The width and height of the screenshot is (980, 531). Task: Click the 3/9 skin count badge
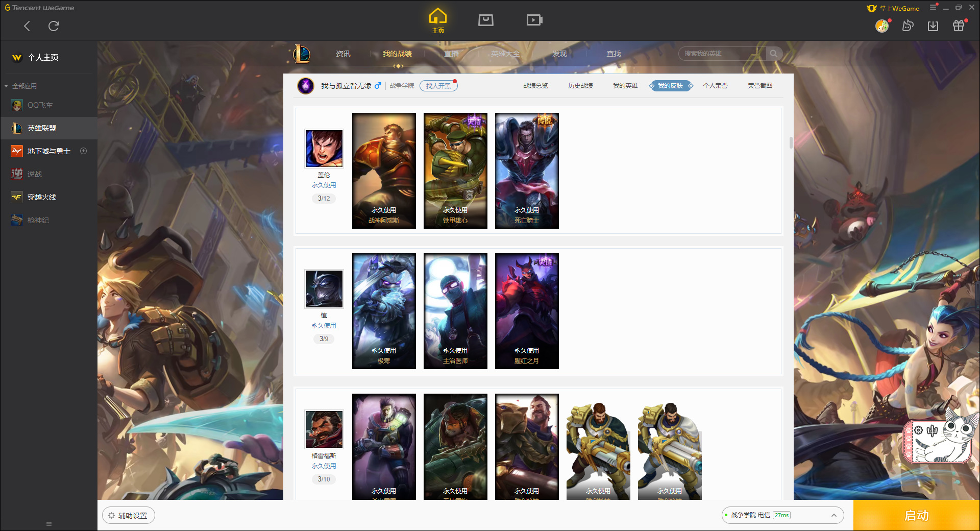pyautogui.click(x=324, y=339)
